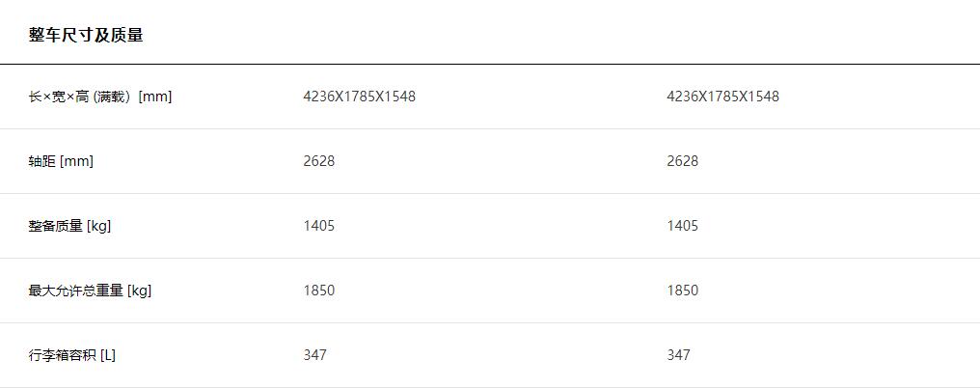This screenshot has height=388, width=980.
Task: Click first column 1850 gross weight value
Action: (x=318, y=291)
